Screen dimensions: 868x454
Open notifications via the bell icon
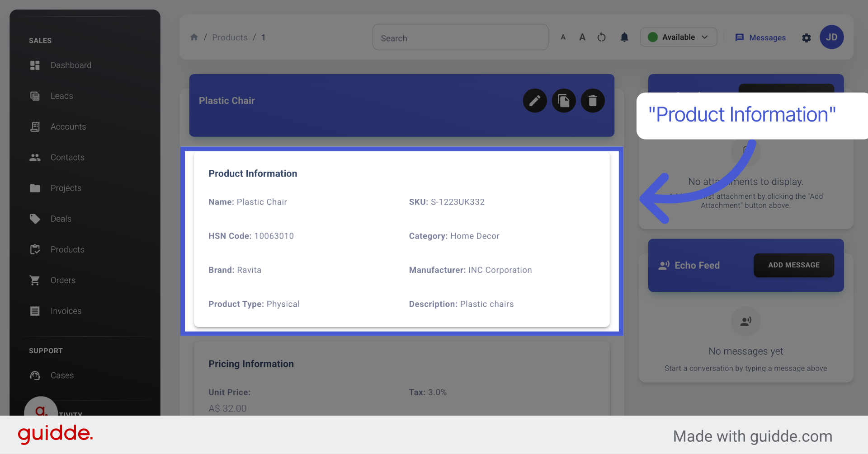tap(624, 37)
